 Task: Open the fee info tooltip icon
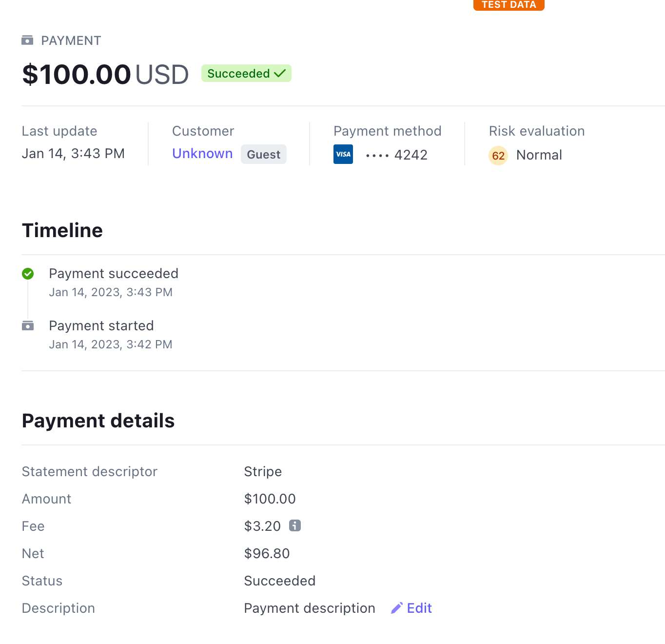tap(294, 526)
